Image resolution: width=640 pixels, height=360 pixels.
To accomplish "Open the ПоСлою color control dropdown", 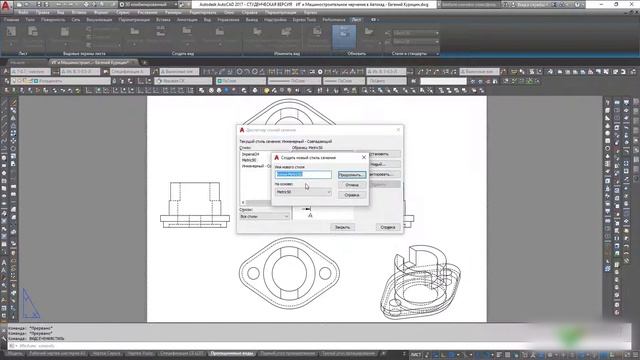I will tap(241, 81).
